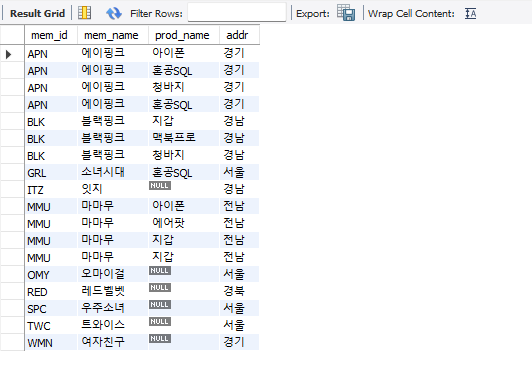Select the 여자친구 mem_name cell
The height and width of the screenshot is (372, 532).
(113, 342)
